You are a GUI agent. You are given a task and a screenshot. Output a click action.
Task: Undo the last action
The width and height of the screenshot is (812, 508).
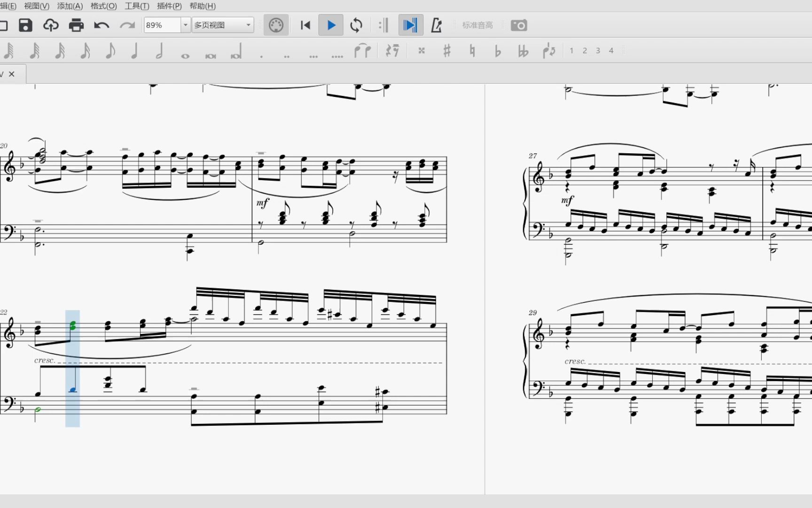click(x=101, y=25)
